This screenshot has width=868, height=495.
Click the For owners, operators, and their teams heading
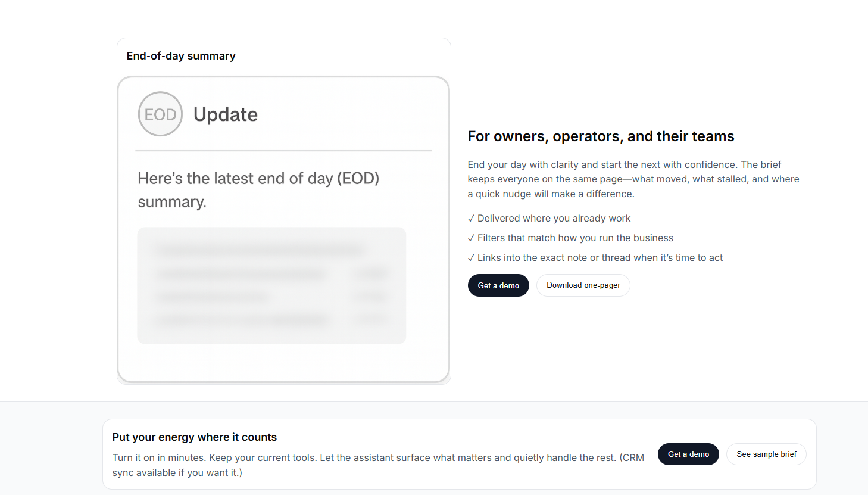(x=601, y=136)
